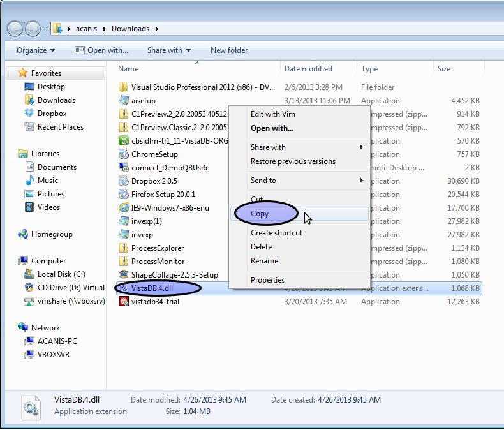
Task: Click the Pictures library icon
Action: pyautogui.click(x=29, y=194)
